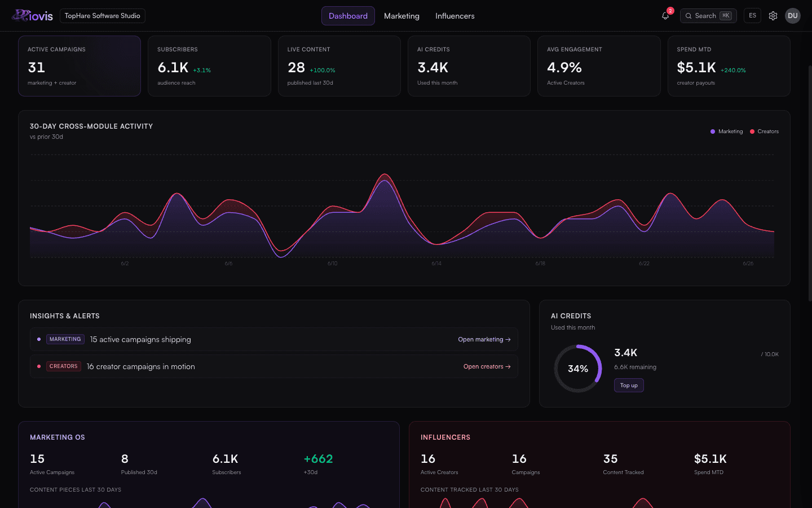Click Open marketing link
The width and height of the screenshot is (812, 508).
click(484, 339)
